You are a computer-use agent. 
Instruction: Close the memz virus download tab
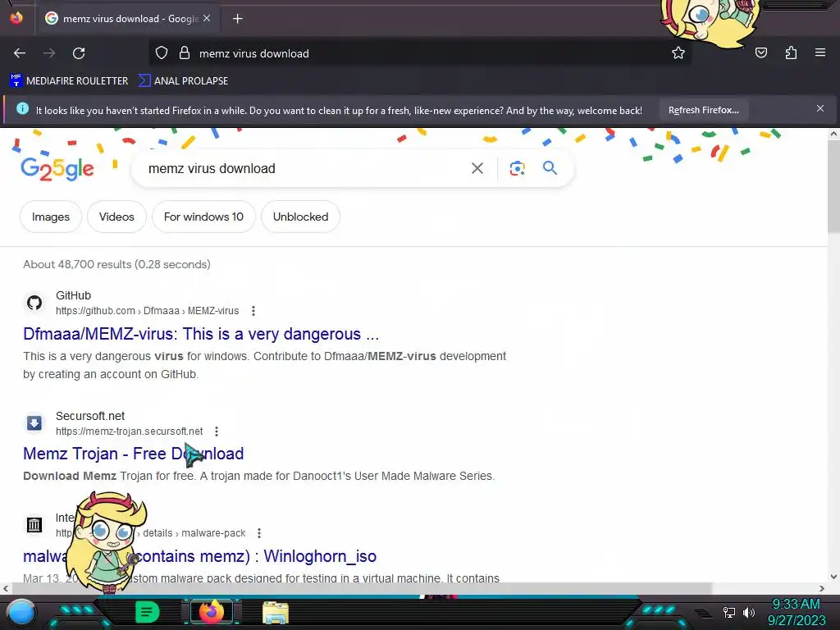(207, 18)
